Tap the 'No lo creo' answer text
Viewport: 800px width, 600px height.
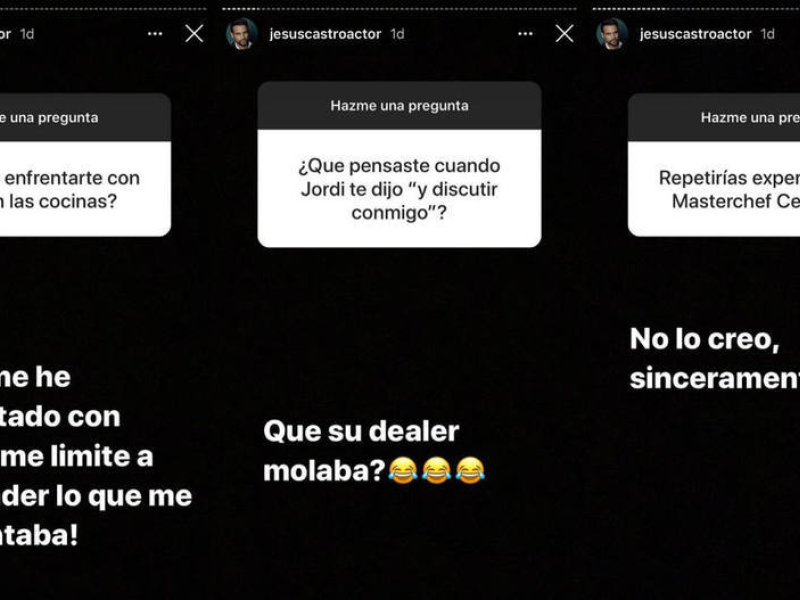(714, 359)
